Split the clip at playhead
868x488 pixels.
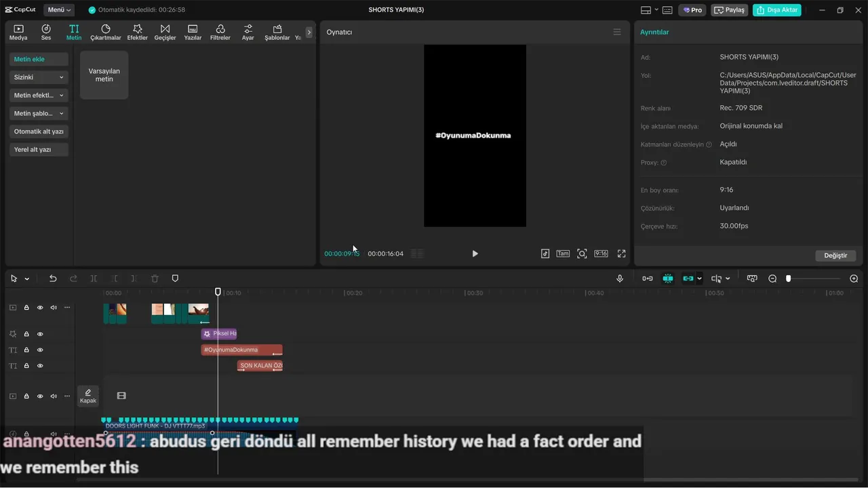point(94,279)
